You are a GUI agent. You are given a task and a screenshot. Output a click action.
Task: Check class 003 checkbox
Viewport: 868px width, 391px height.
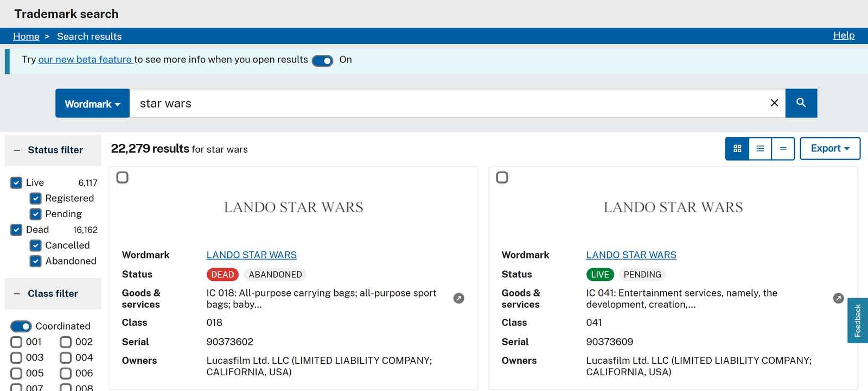16,358
